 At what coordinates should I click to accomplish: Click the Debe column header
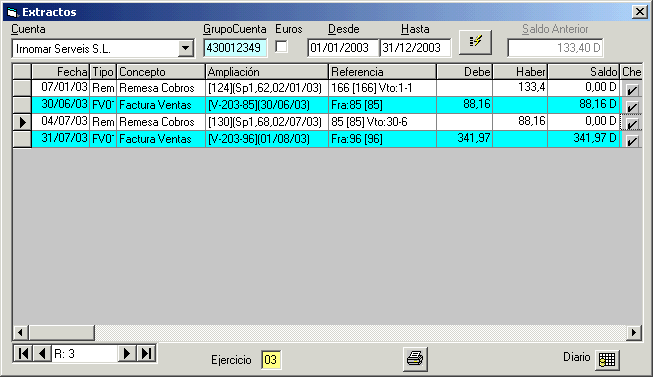point(464,72)
